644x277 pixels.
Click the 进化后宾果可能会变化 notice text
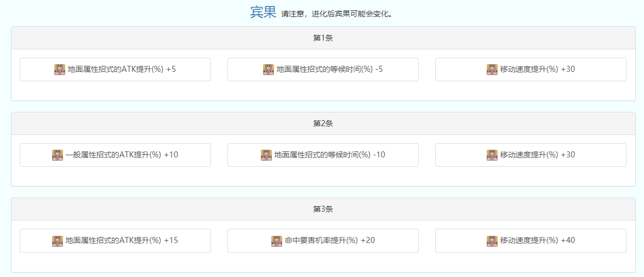pyautogui.click(x=337, y=14)
